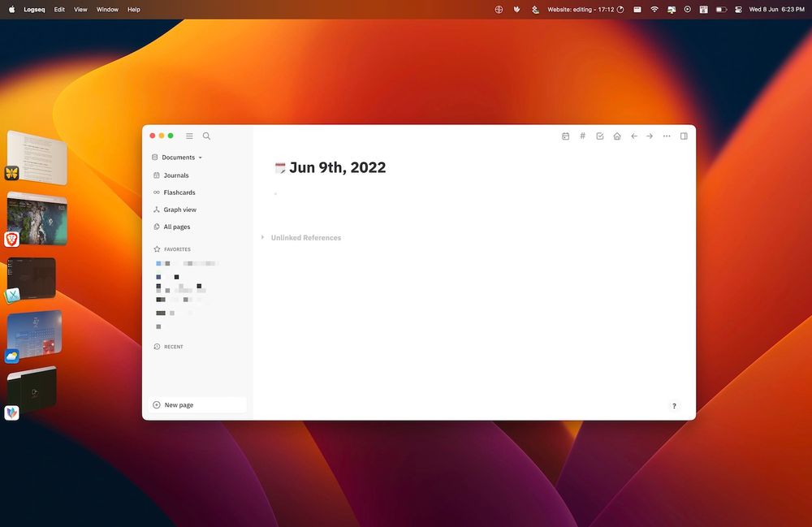Navigate forward with the right arrow
Image resolution: width=812 pixels, height=527 pixels.
[650, 136]
